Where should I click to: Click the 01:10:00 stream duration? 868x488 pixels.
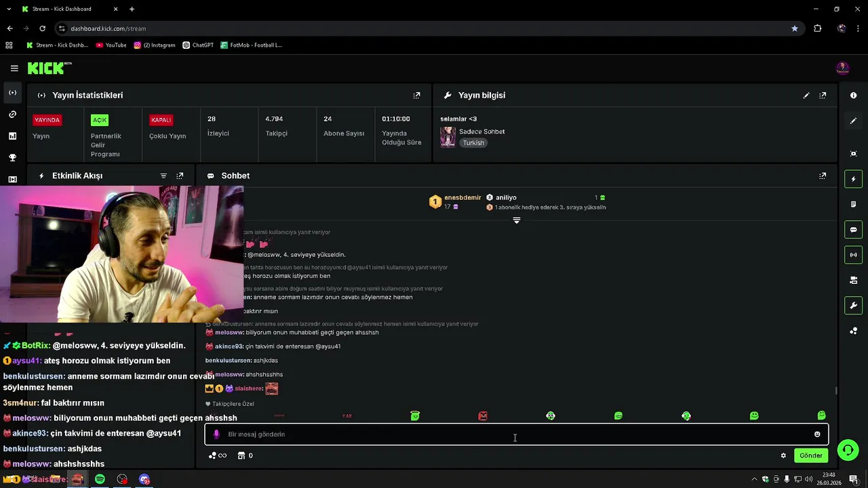tap(396, 119)
